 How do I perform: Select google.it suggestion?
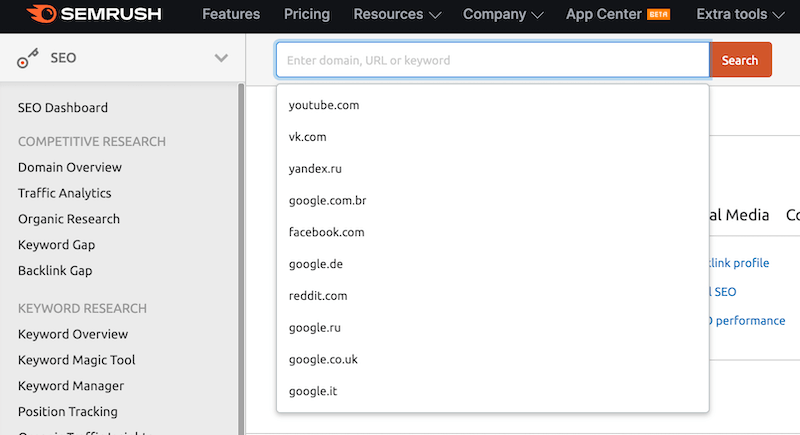(x=492, y=391)
